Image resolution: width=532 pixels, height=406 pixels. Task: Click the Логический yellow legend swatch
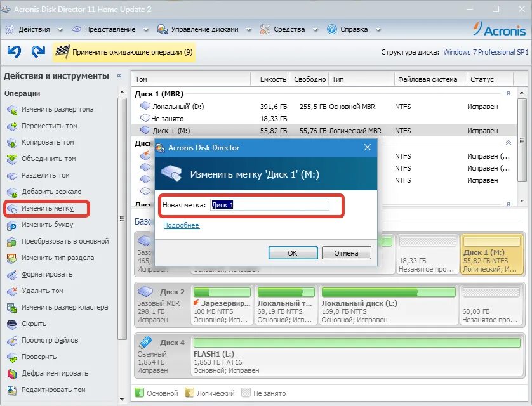(189, 393)
